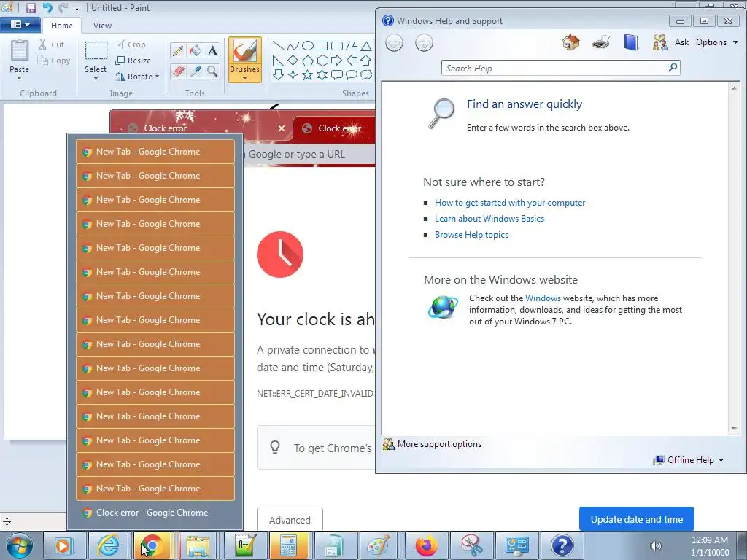Screen dimensions: 747x560
Task: Click the Back arrow in Help and Support
Action: pos(394,43)
